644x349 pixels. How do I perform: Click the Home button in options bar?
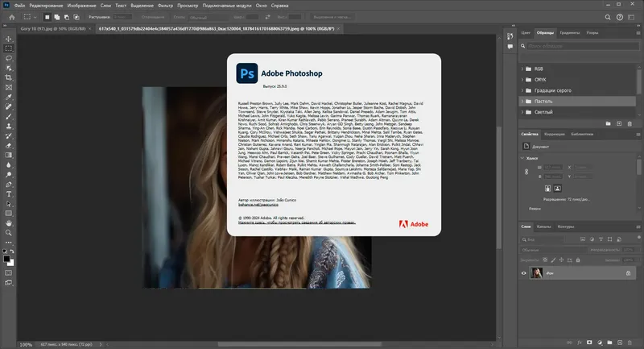click(x=12, y=17)
